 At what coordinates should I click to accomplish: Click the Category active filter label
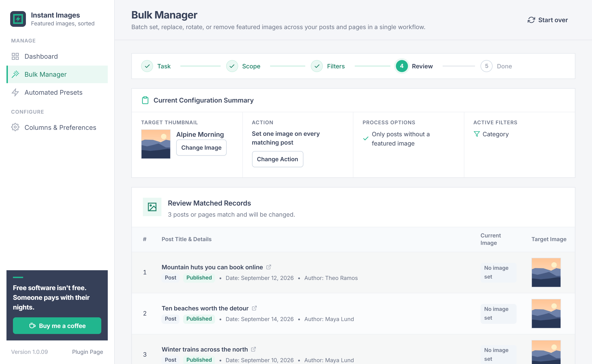[x=496, y=134]
